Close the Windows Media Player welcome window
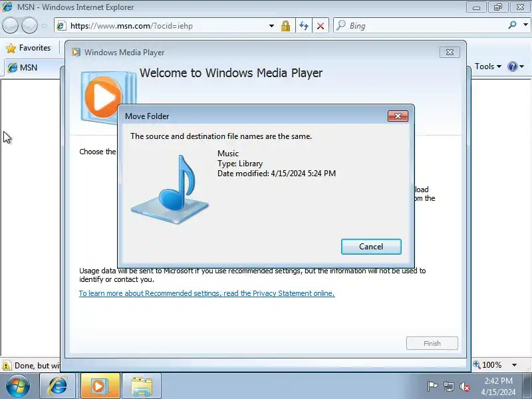532x399 pixels. point(450,53)
